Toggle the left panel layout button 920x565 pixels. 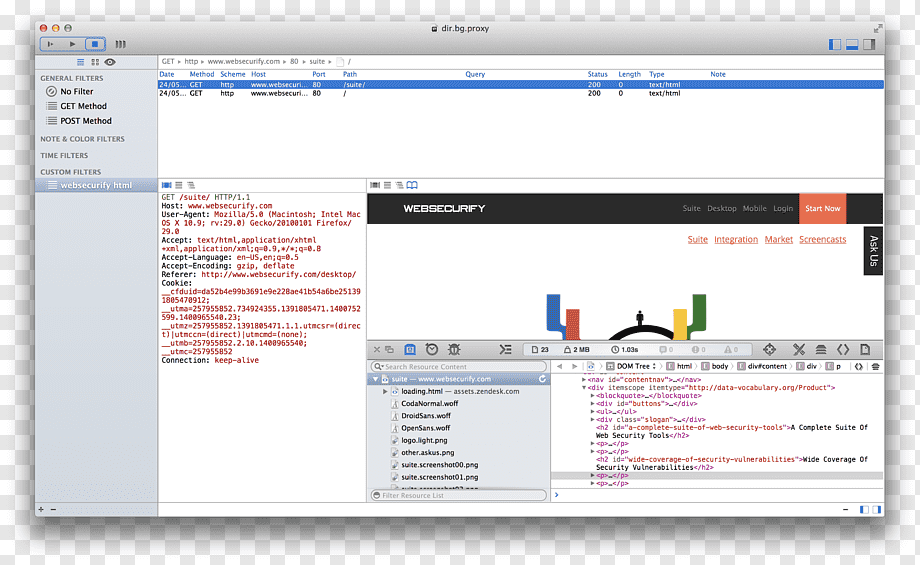(x=834, y=45)
